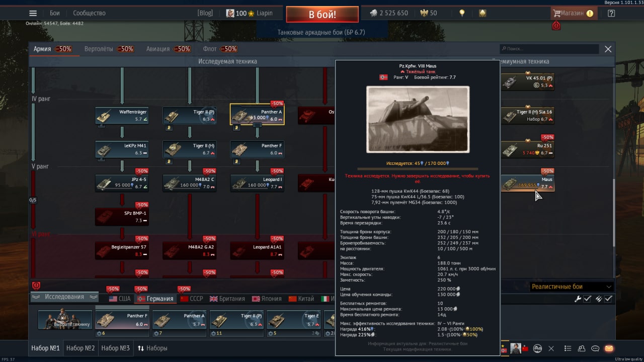Open the help question mark icon
This screenshot has height=362, width=644.
(611, 14)
